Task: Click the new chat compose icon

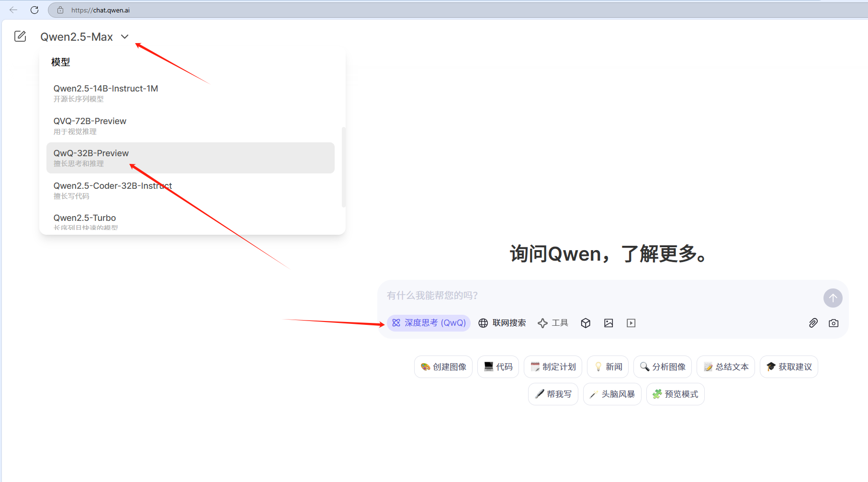Action: (x=20, y=36)
